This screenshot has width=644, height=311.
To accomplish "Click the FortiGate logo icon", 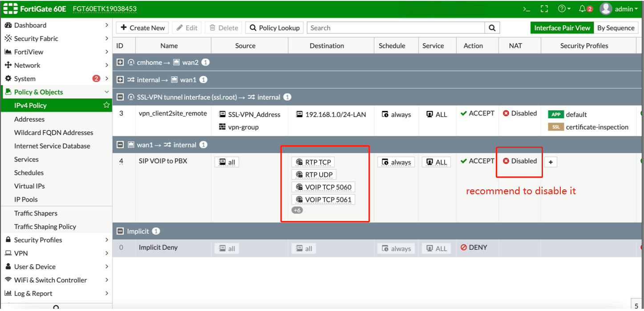I will tap(11, 9).
